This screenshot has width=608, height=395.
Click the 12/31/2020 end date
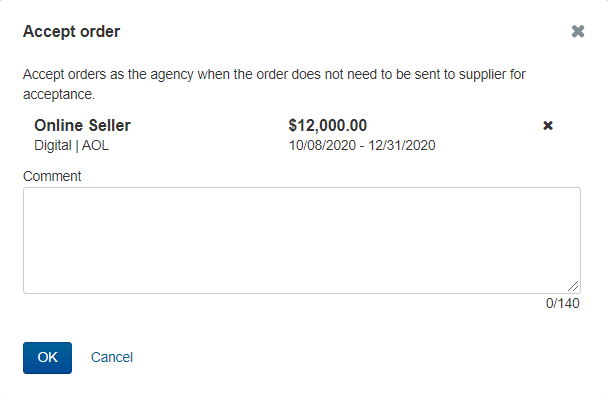point(402,145)
